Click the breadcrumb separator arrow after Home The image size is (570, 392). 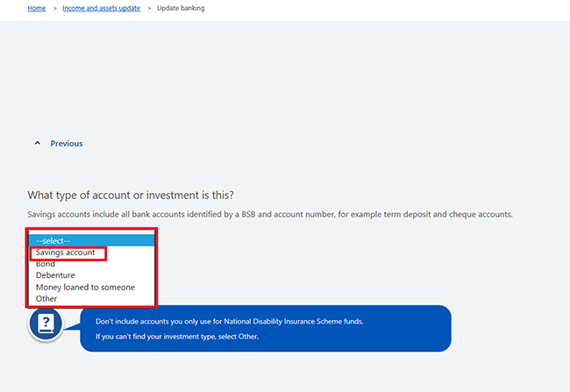pyautogui.click(x=55, y=8)
